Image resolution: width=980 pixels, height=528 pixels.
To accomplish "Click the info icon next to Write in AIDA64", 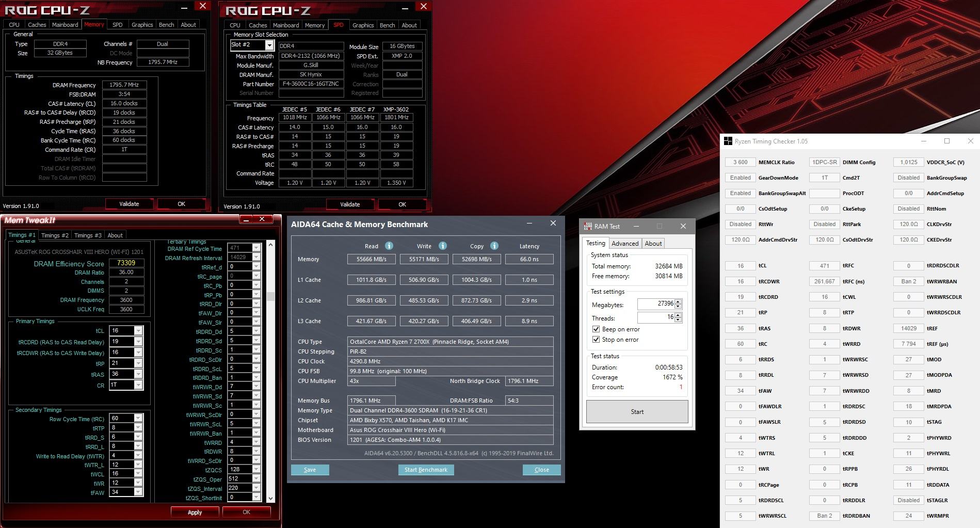I will [443, 246].
